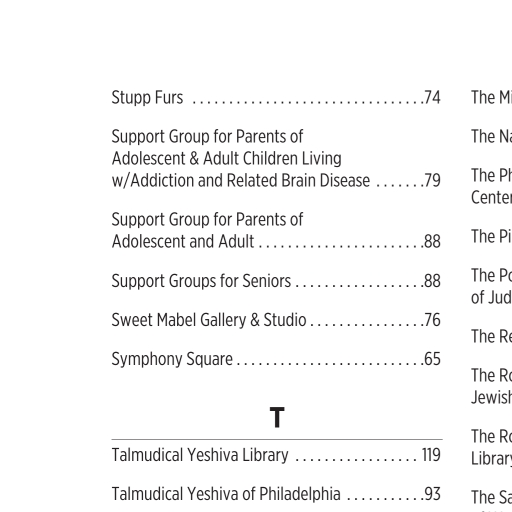The image size is (512, 512).
Task: Open the Stupp Furs index entry
Action: click(x=147, y=98)
